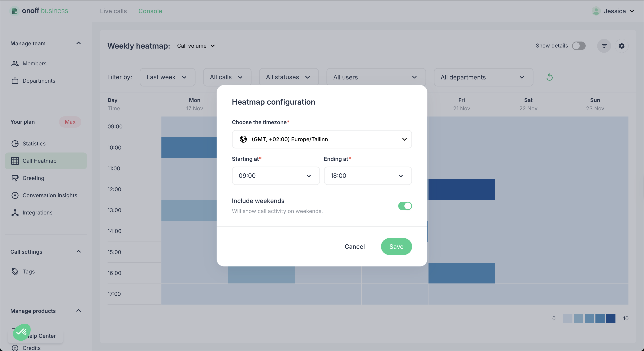The width and height of the screenshot is (644, 351).
Task: Open the Members page
Action: [x=46, y=63]
